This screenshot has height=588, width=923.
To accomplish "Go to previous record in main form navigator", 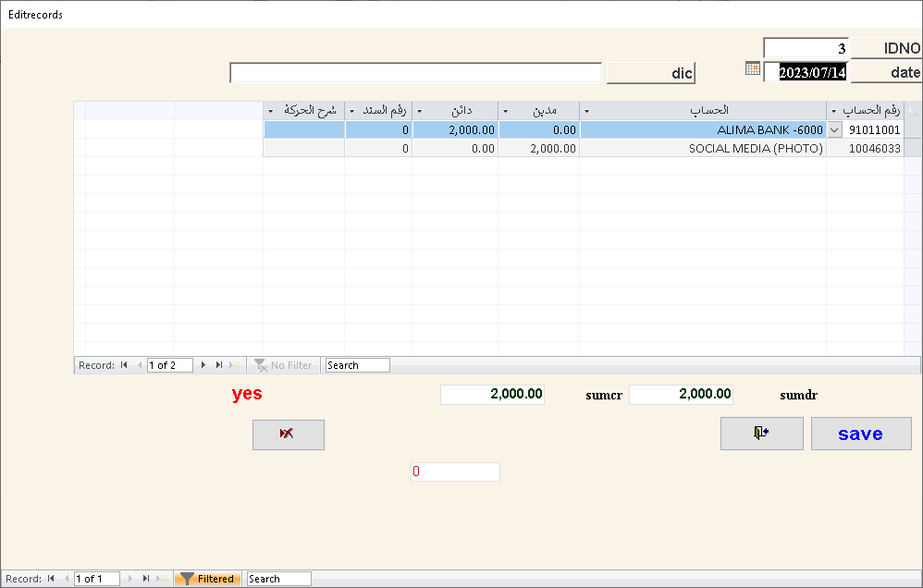I will pos(67,579).
